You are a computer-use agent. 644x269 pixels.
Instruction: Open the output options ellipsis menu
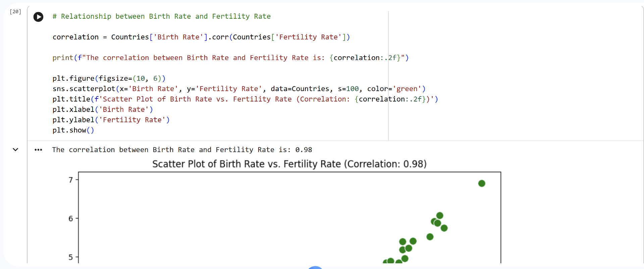pos(39,150)
